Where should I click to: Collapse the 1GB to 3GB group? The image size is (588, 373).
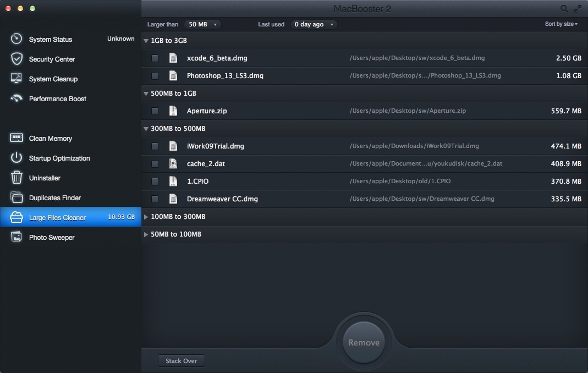[x=146, y=41]
